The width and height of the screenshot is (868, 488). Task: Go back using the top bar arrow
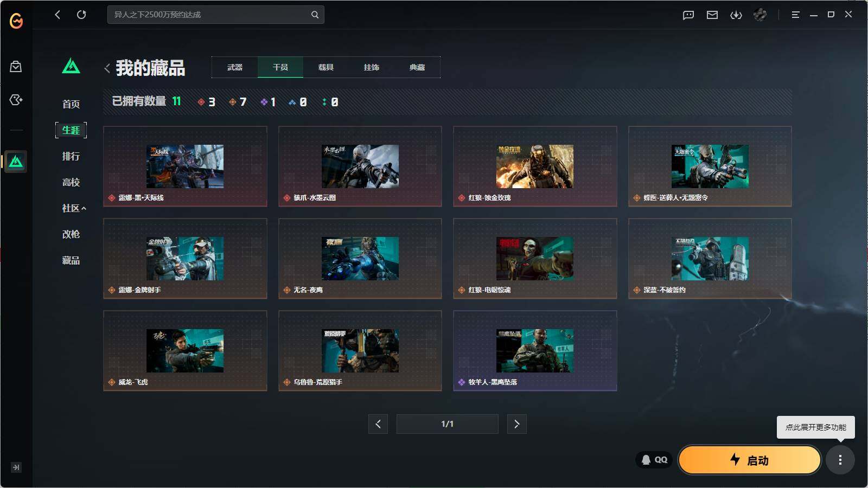[x=58, y=15]
